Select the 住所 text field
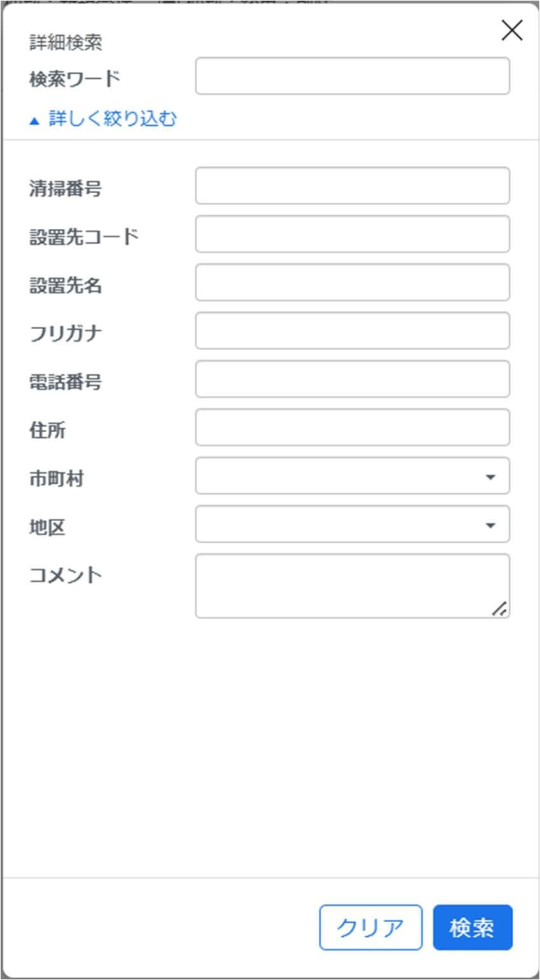This screenshot has height=980, width=540. click(352, 427)
